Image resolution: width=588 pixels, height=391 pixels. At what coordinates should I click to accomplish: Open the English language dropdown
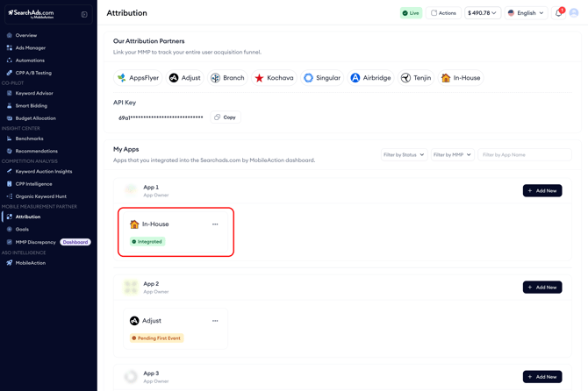click(x=526, y=13)
